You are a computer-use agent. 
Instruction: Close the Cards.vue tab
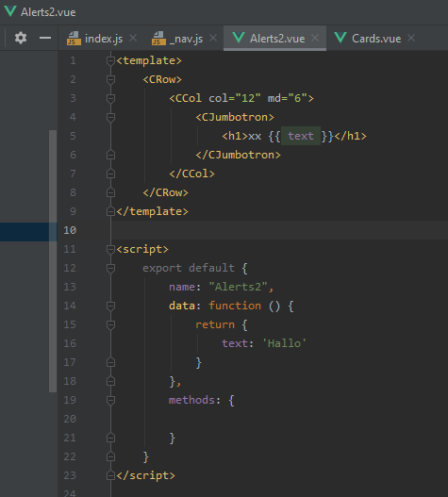click(411, 38)
